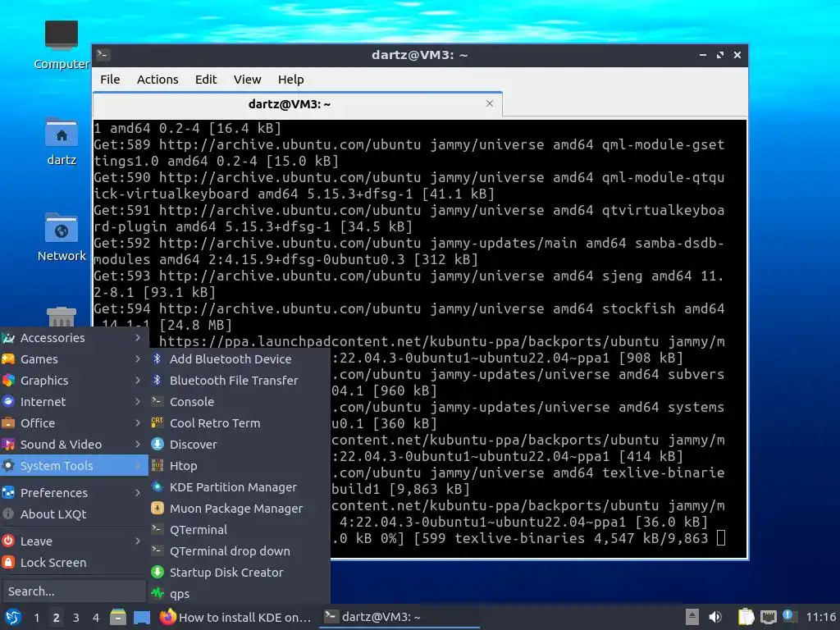Switch to virtual desktop 1
The image size is (840, 630).
pos(36,618)
